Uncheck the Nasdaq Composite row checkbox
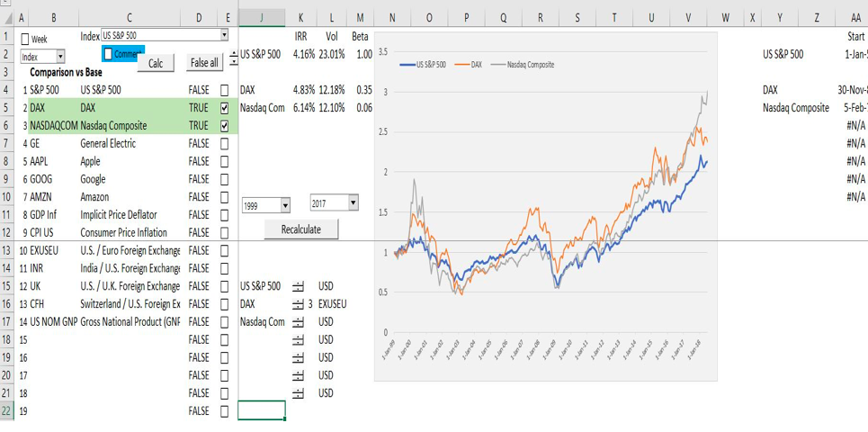Image resolution: width=868 pixels, height=432 pixels. tap(224, 126)
